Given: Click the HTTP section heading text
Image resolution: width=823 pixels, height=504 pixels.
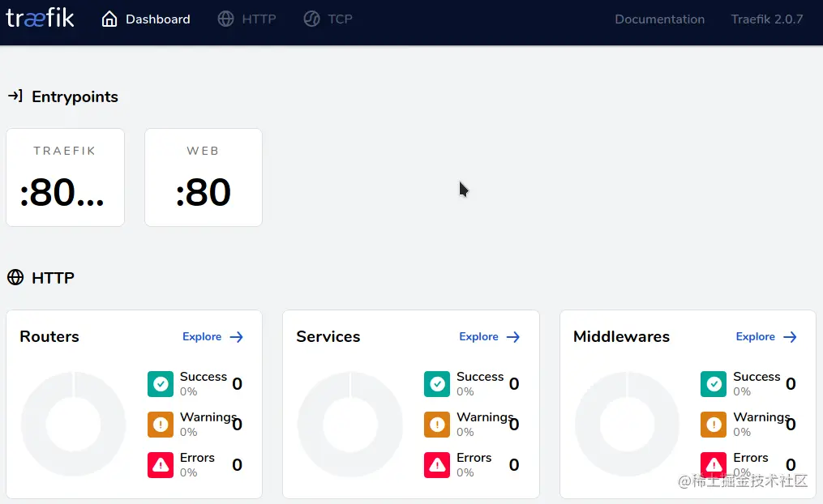Looking at the screenshot, I should pyautogui.click(x=53, y=277).
